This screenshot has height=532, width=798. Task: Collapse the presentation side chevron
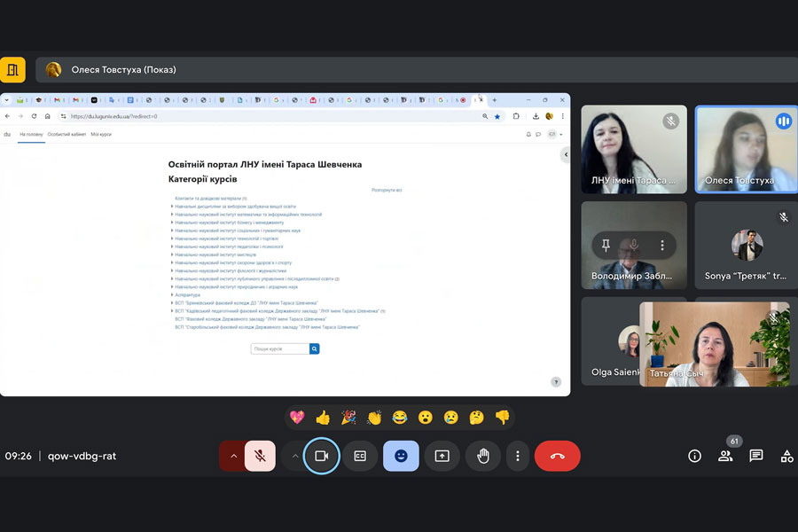click(566, 155)
